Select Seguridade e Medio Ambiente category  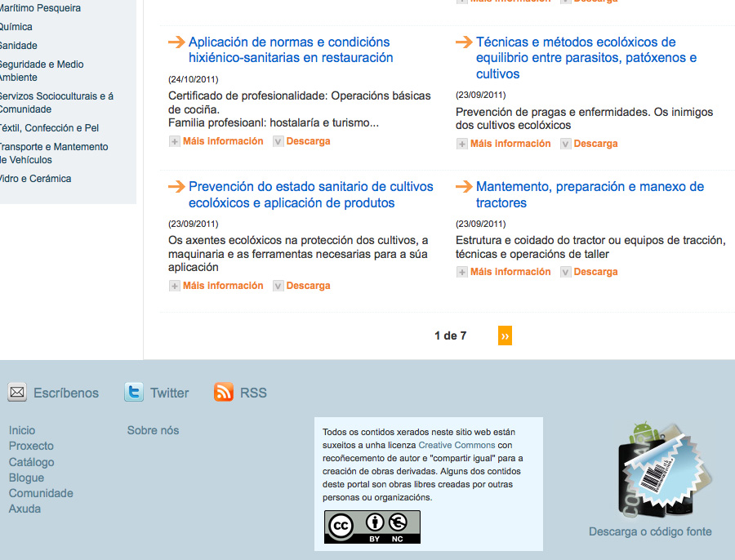coord(42,71)
